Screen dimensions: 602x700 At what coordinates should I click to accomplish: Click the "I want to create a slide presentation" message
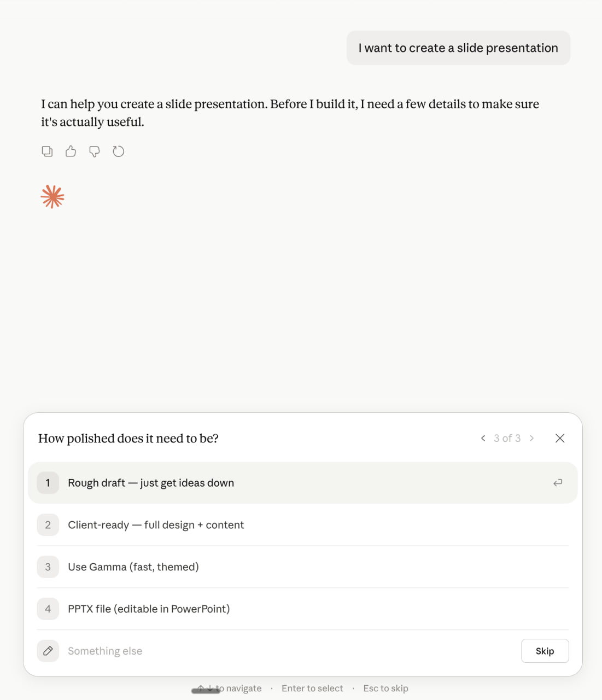coord(458,48)
